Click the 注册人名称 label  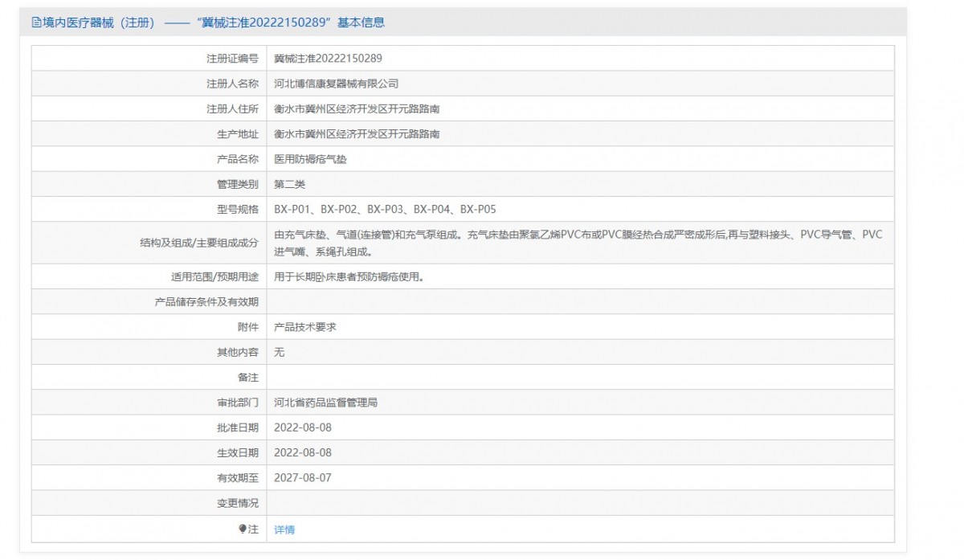(x=233, y=84)
